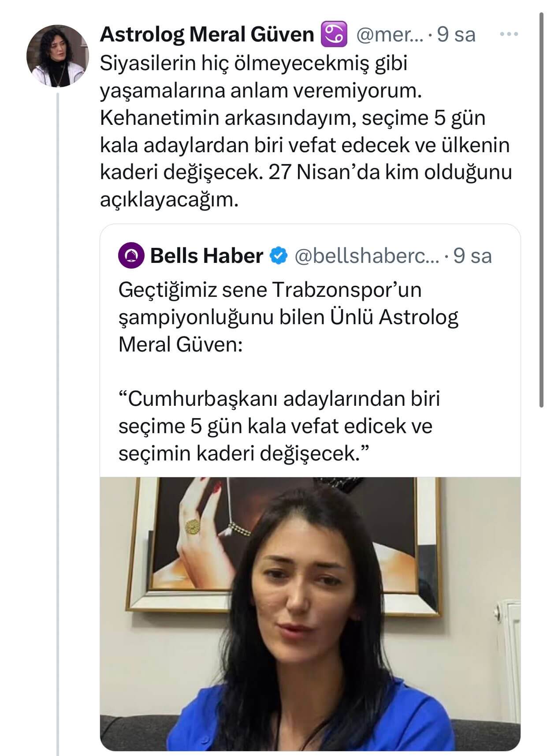Click the blue verified badge
This screenshot has height=756, width=547.
(279, 256)
